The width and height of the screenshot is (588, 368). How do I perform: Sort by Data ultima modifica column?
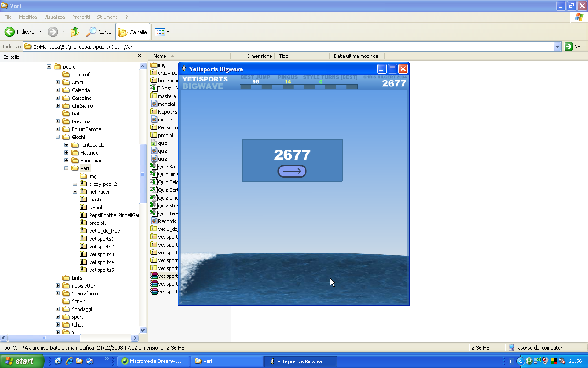[x=357, y=56]
